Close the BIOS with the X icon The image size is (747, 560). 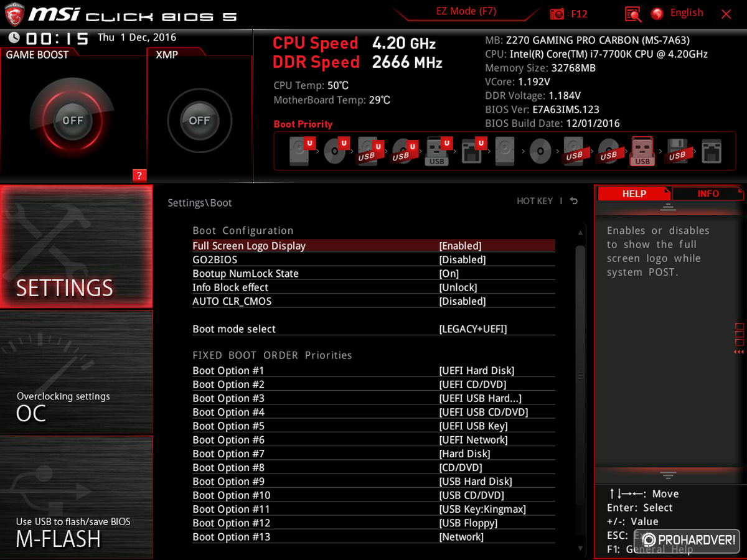click(726, 14)
